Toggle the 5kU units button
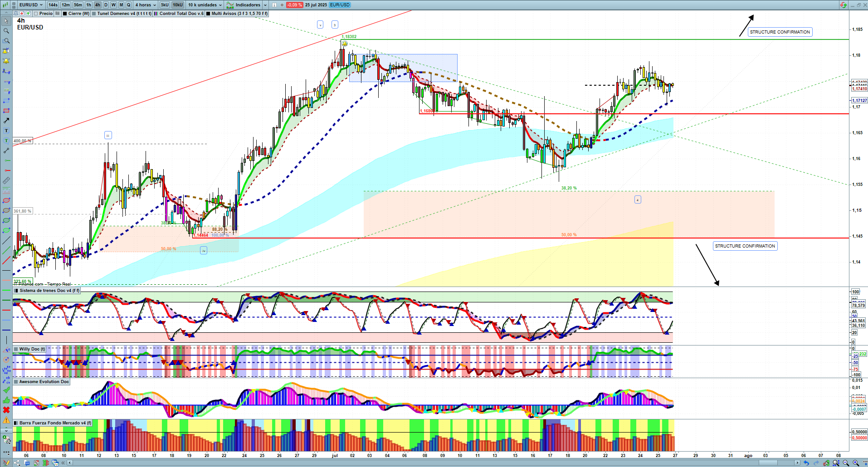Viewport: 868px width, 467px height. pyautogui.click(x=165, y=5)
